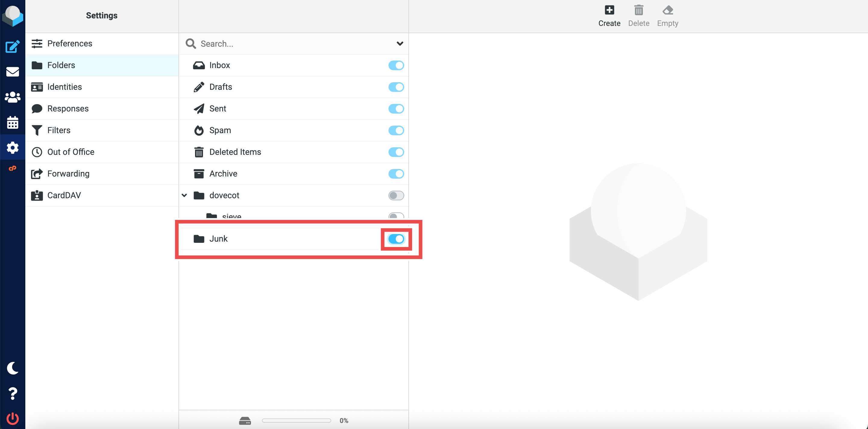Open the Contacts people icon

12,97
